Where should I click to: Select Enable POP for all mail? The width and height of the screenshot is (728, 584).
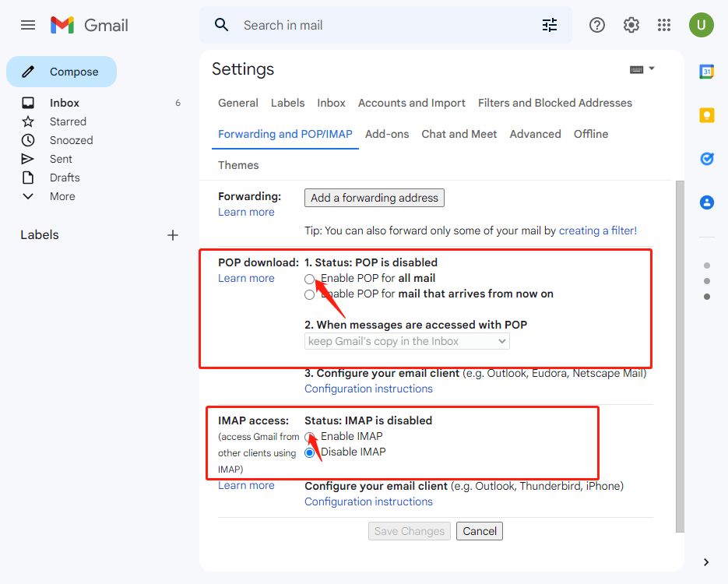coord(310,279)
